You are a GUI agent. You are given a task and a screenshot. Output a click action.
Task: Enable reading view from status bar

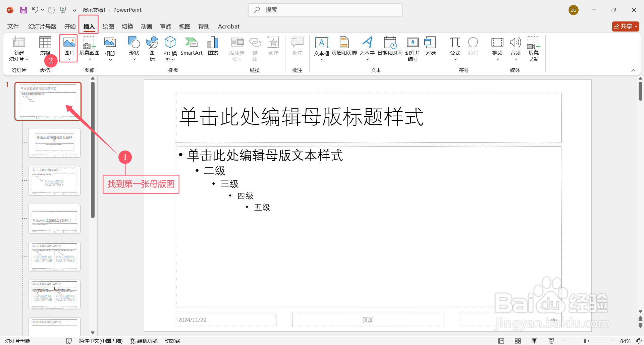click(x=535, y=341)
